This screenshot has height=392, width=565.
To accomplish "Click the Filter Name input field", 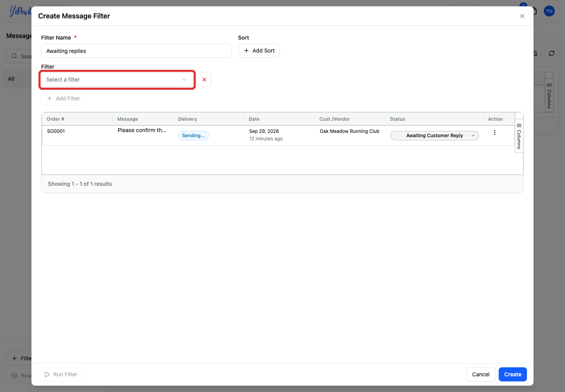I will pos(137,51).
